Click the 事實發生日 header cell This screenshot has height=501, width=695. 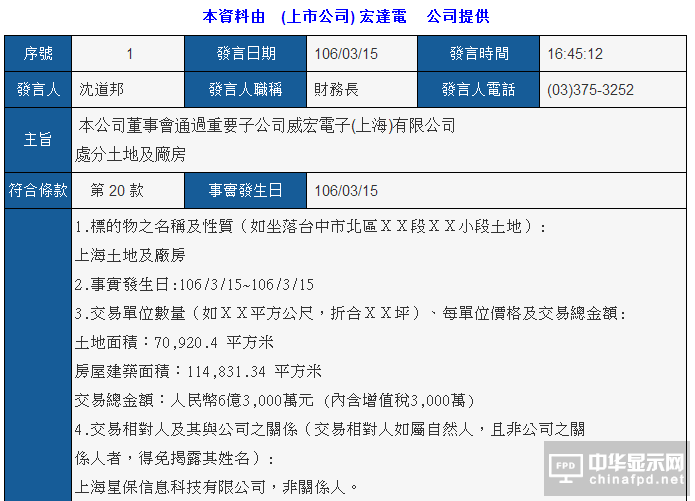coord(246,191)
